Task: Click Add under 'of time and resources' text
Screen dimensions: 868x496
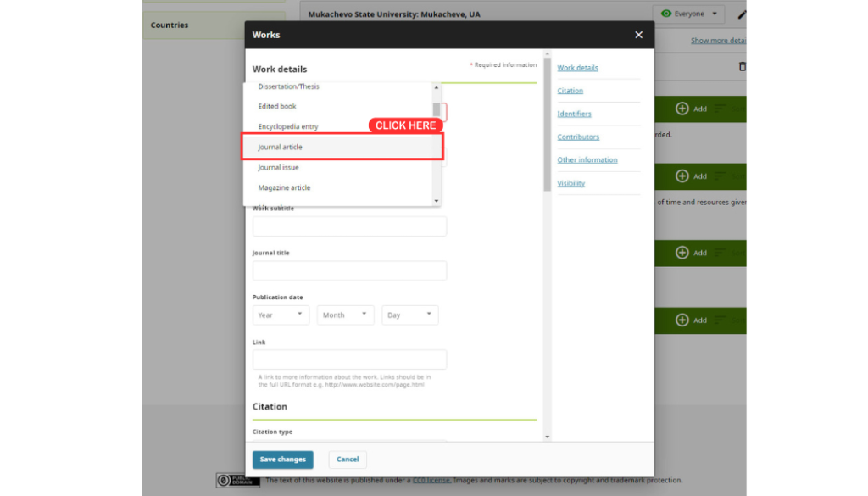Action: coord(691,253)
